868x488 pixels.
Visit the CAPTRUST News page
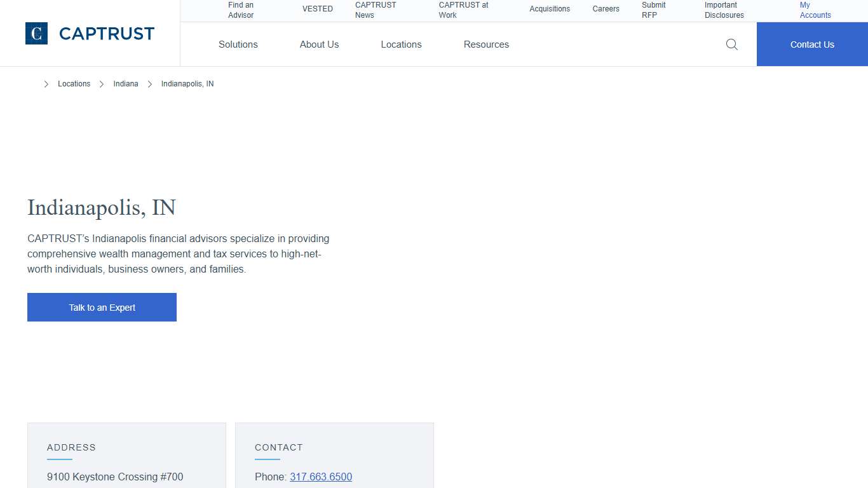(x=375, y=10)
